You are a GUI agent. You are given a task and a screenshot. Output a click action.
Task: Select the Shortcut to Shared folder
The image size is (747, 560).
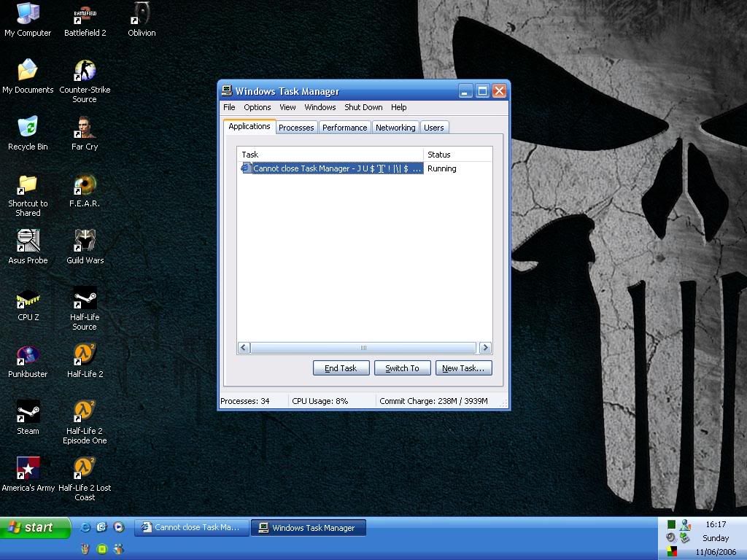(x=28, y=195)
